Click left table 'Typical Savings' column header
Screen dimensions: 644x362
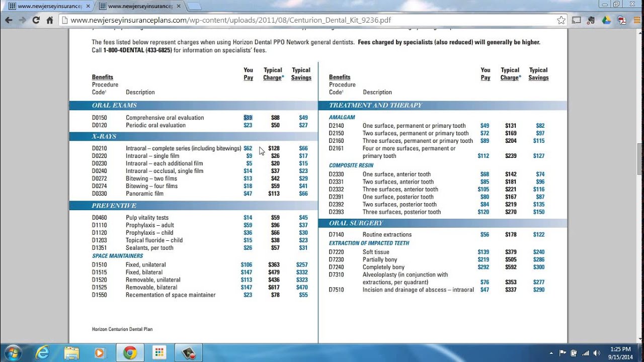point(301,74)
